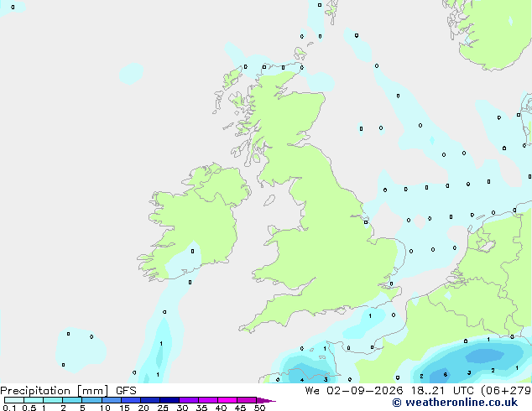Click the 1–2 mm legend swatch

click(x=53, y=400)
